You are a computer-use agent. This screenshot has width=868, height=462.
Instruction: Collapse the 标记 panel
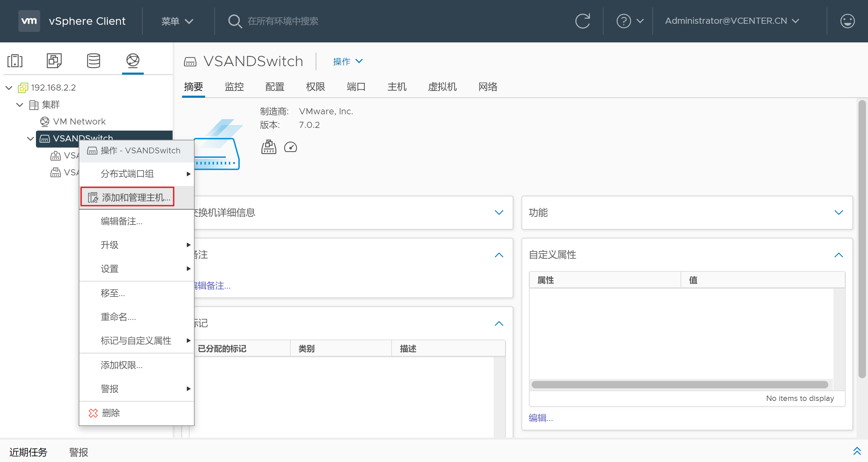pos(499,324)
